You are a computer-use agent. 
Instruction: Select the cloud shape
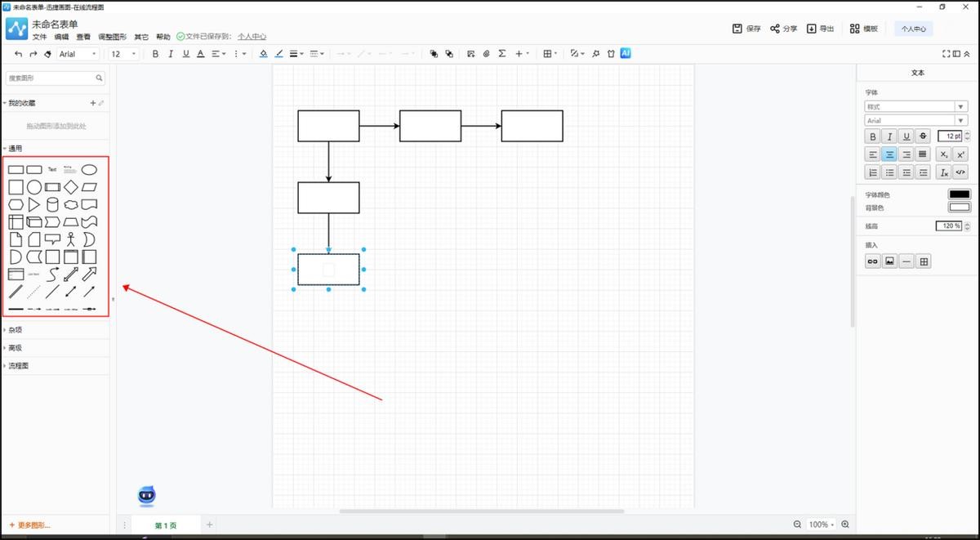tap(71, 204)
